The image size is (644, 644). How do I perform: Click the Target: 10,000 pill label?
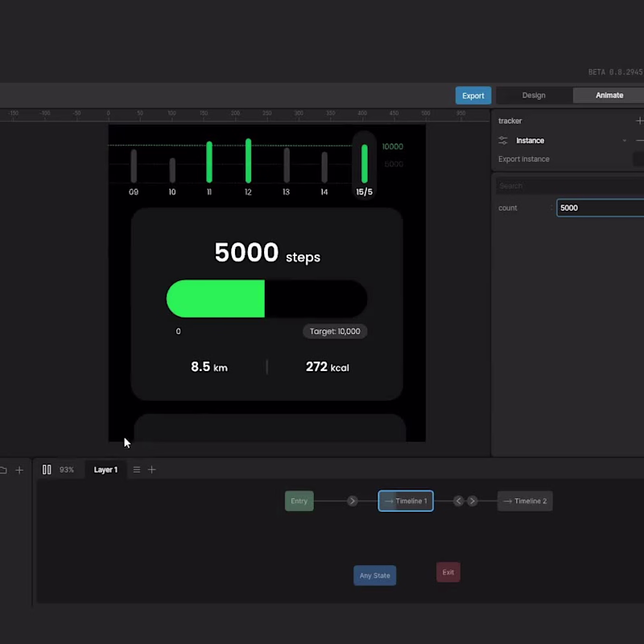tap(335, 332)
